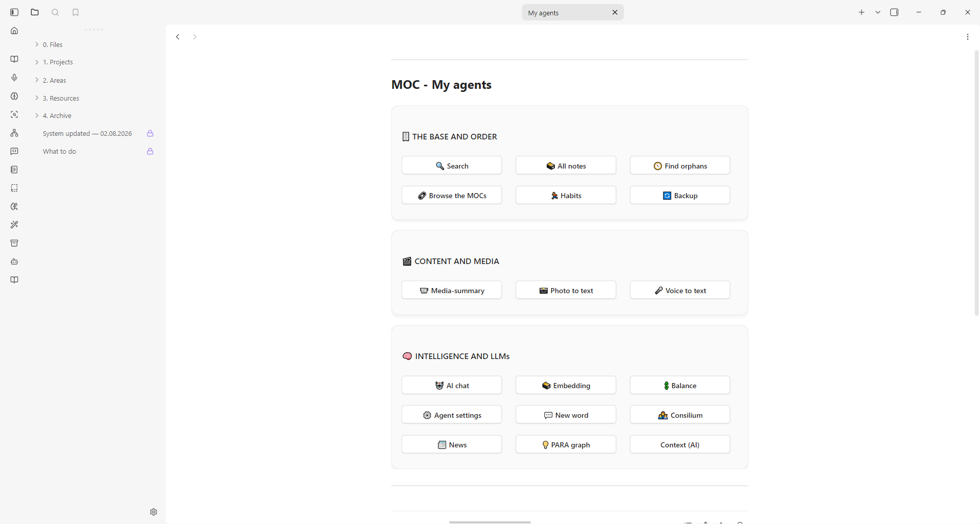The width and height of the screenshot is (980, 524).
Task: Toggle the right sidebar panel
Action: [894, 12]
